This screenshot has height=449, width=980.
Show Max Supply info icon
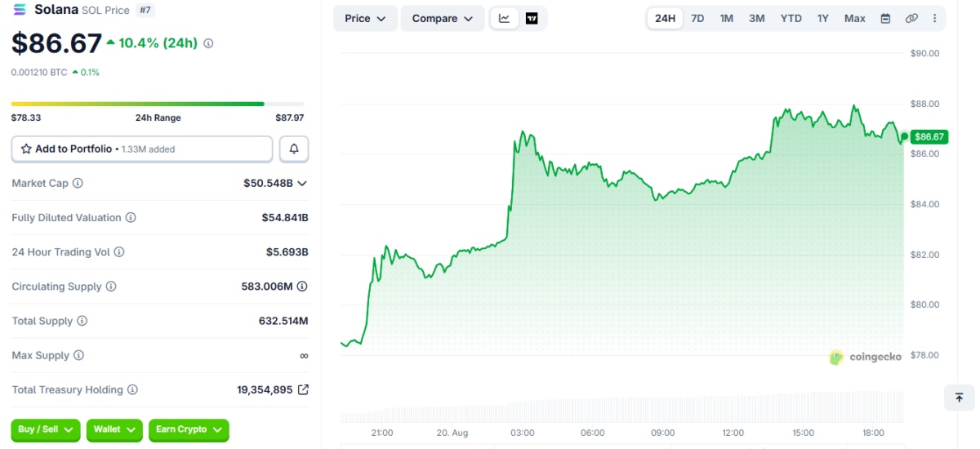click(x=78, y=356)
